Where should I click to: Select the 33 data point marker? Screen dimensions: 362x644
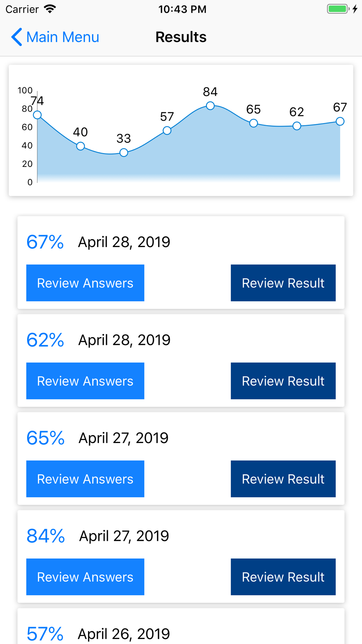click(x=124, y=152)
